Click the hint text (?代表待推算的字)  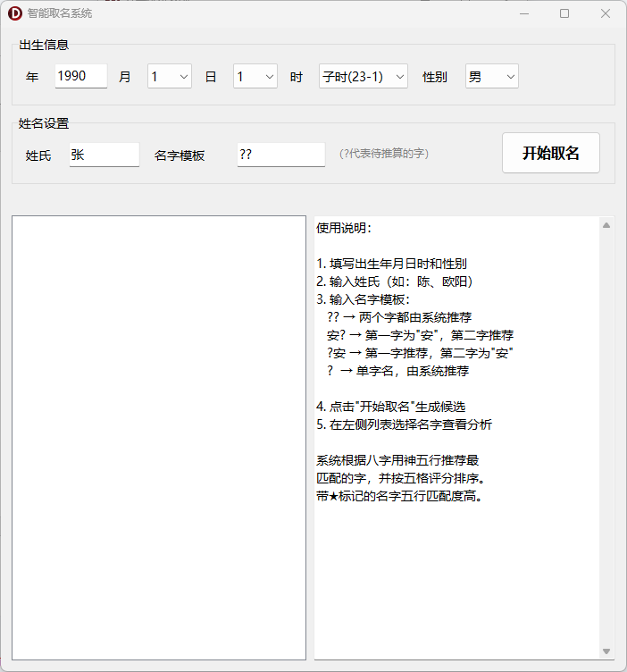point(384,154)
